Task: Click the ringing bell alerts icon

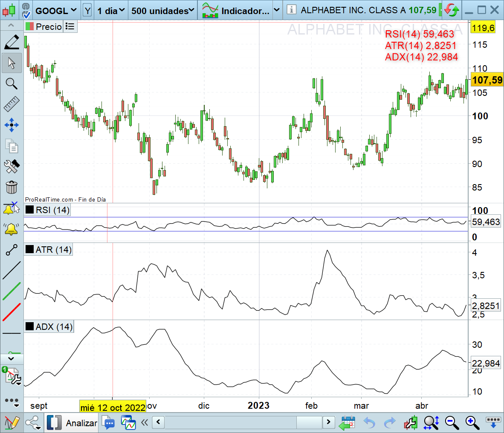Action: coord(12,229)
